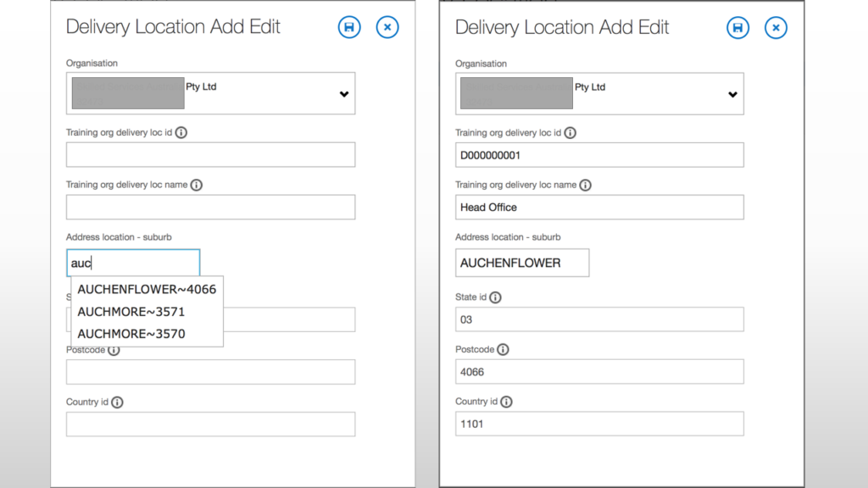This screenshot has height=488, width=868.
Task: Click the empty Country id field in left form
Action: pos(210,424)
